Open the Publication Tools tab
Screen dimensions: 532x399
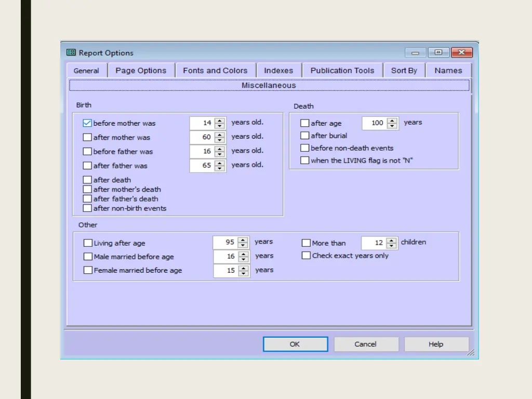tap(342, 71)
